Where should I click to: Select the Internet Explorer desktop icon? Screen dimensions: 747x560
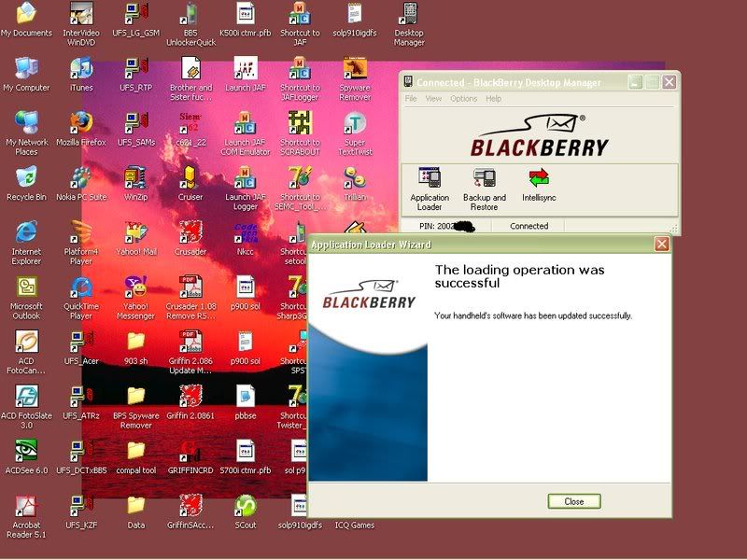[x=26, y=244]
